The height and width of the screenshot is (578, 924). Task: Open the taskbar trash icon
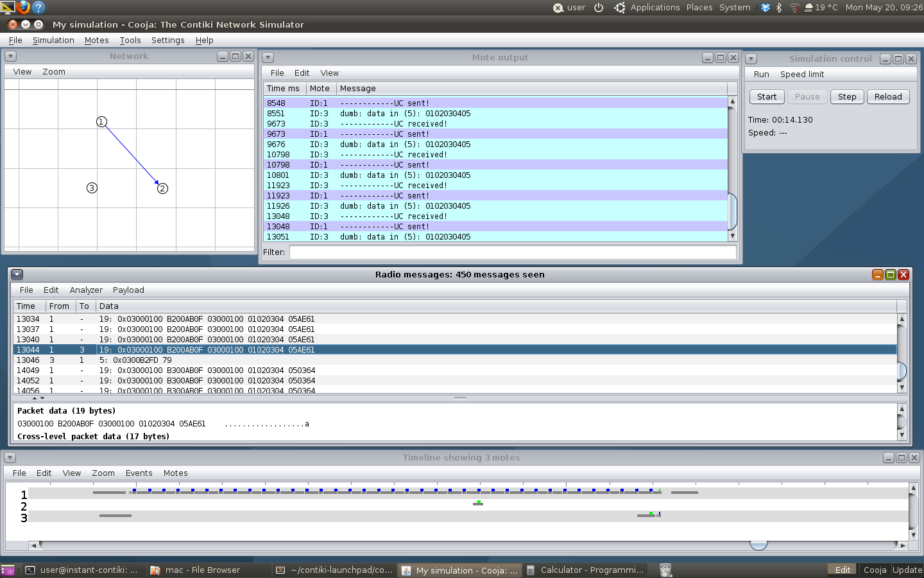(665, 570)
